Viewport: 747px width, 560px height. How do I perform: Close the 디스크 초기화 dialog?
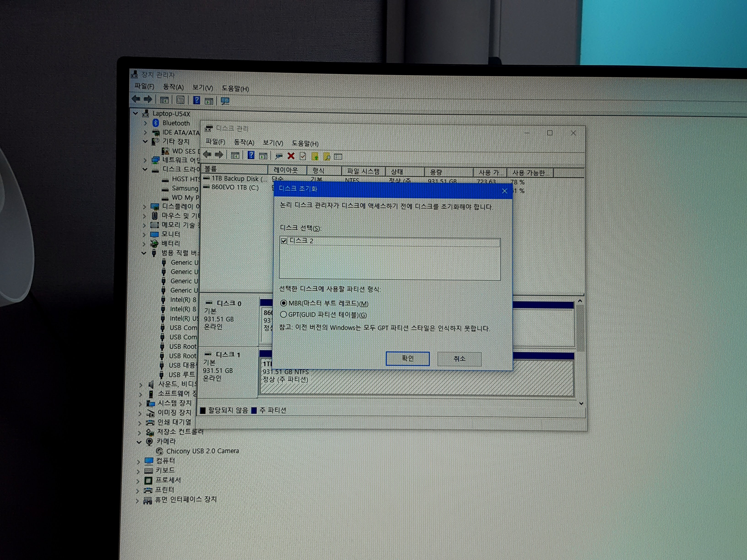tap(505, 191)
